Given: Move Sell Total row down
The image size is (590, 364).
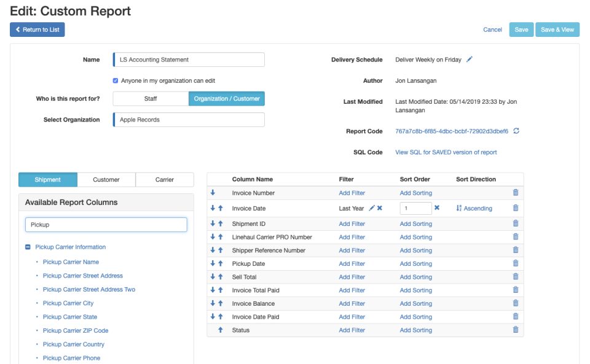Looking at the screenshot, I should [213, 277].
